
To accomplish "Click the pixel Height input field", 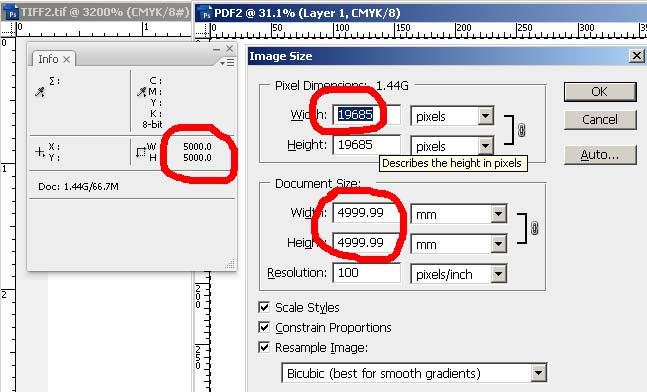I will tap(366, 145).
